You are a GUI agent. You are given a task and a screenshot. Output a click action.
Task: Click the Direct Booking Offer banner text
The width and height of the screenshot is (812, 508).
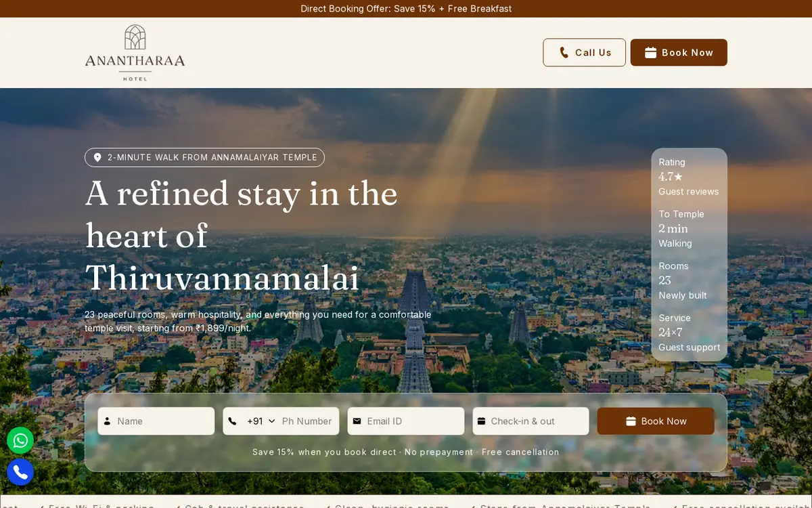coord(406,9)
